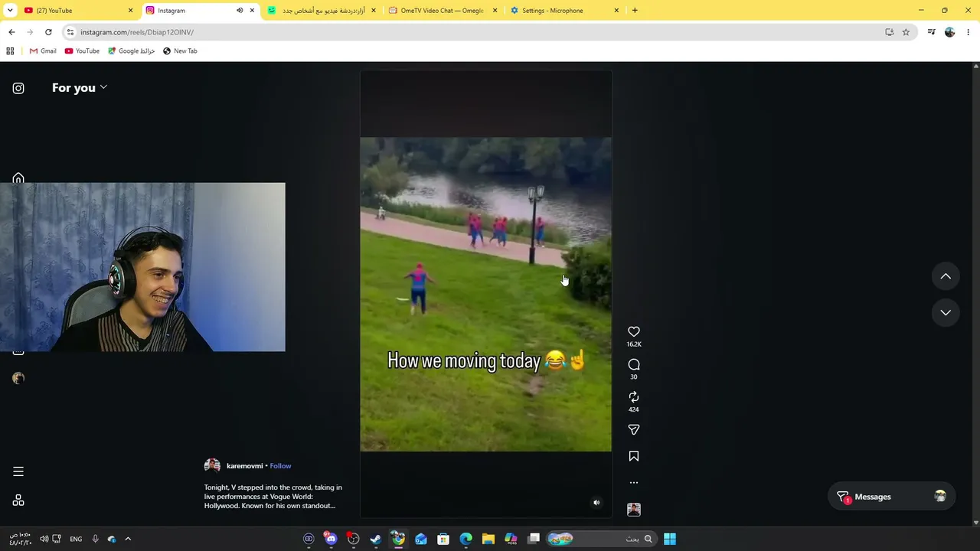Show hidden system tray icons chevron
Viewport: 980px width, 551px height.
coord(128,539)
